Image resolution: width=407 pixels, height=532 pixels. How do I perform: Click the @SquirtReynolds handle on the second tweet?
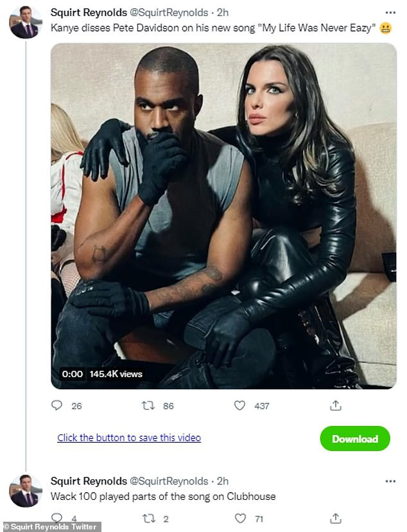coord(169,481)
